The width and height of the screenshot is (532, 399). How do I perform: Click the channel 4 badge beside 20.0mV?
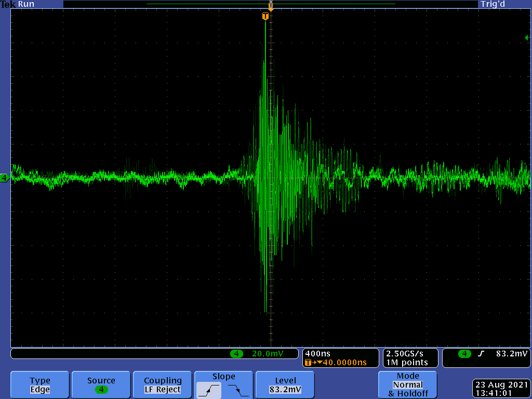[x=236, y=354]
